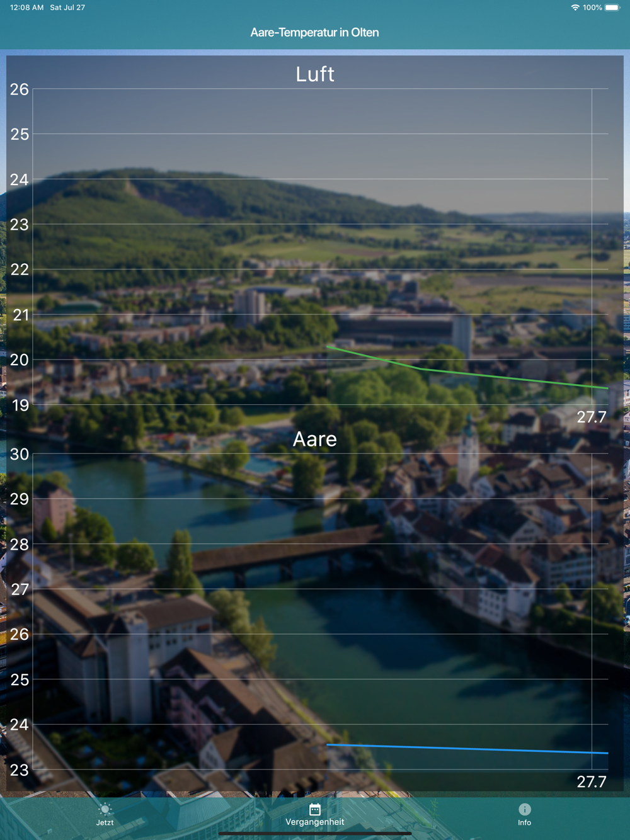Click the 27.7 date label under Luft chart
Screen dimensions: 630x840
[592, 417]
